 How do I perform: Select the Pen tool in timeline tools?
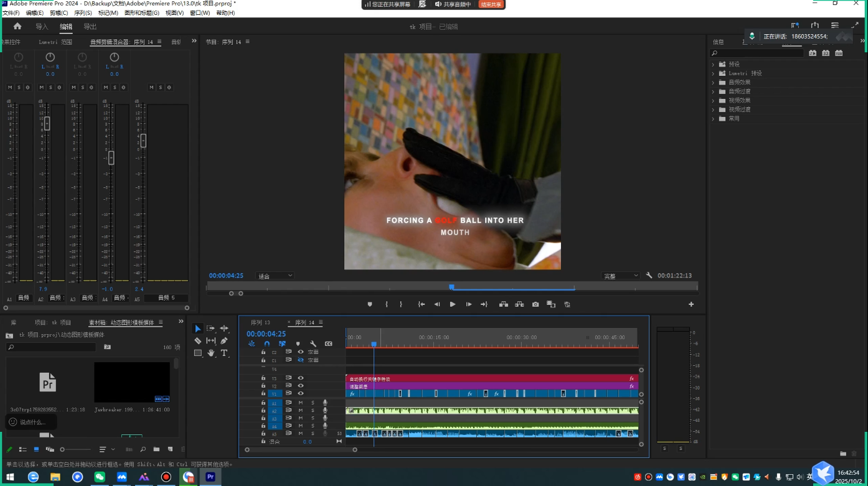[225, 341]
